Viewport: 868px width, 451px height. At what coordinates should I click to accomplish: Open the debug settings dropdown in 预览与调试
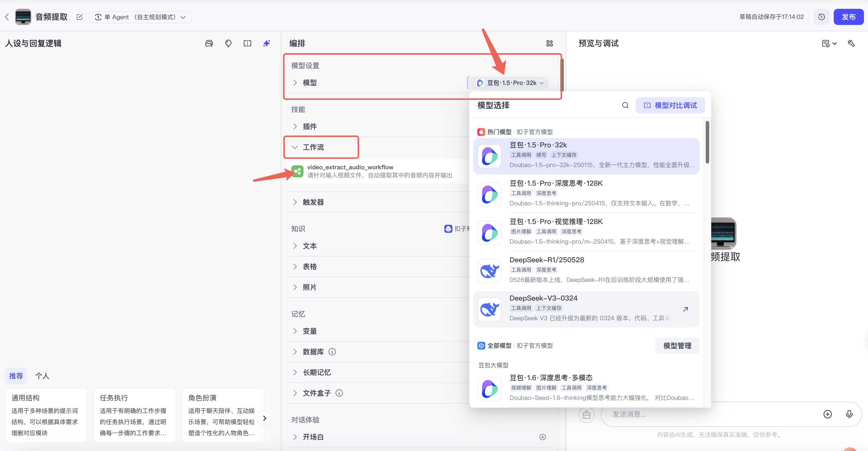pyautogui.click(x=829, y=43)
